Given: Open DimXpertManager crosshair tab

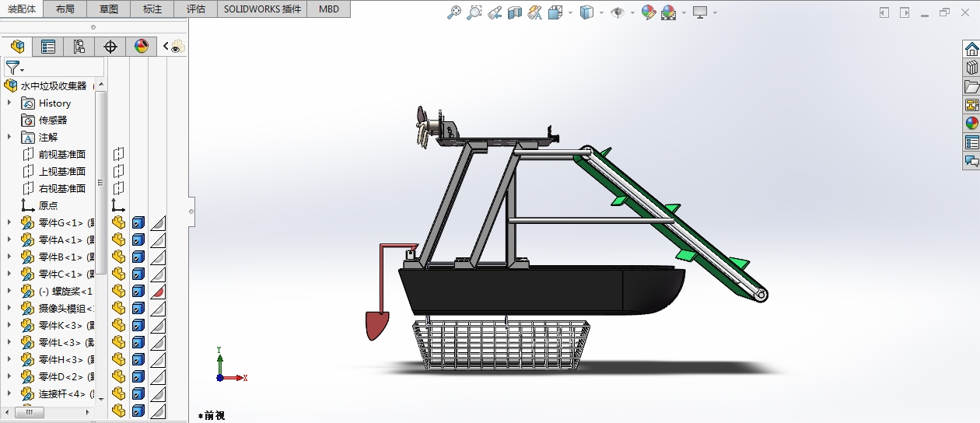Looking at the screenshot, I should [110, 47].
